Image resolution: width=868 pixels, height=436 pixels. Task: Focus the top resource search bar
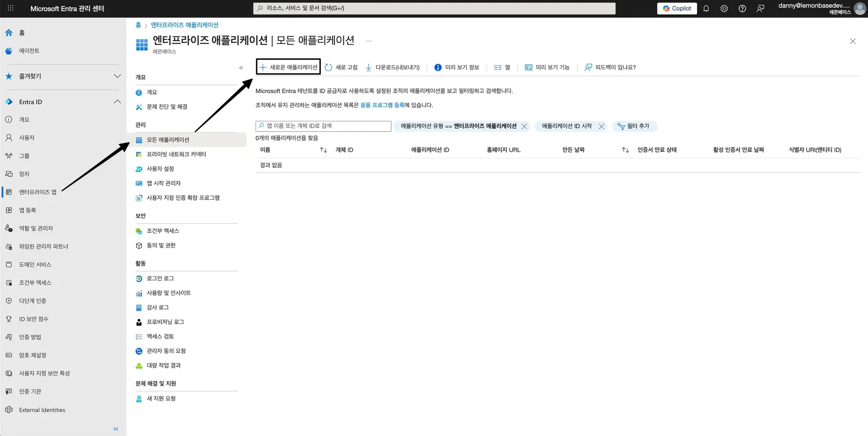pyautogui.click(x=434, y=8)
